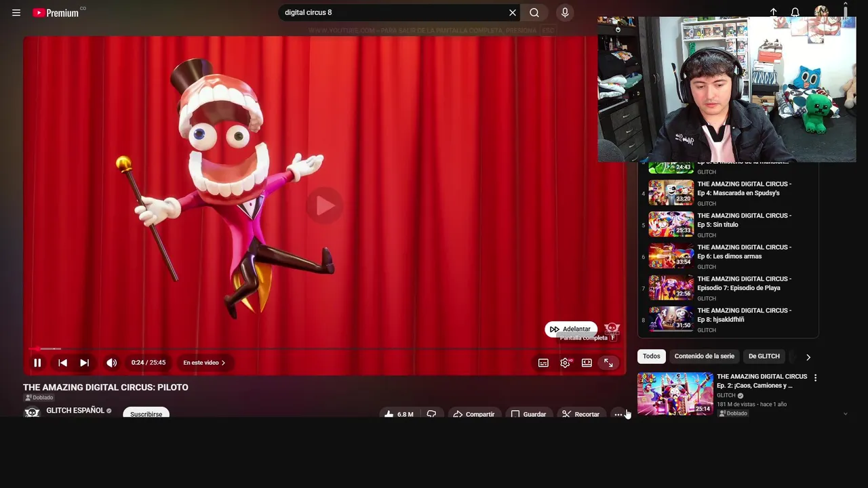Share the video via Compartir
The height and width of the screenshot is (488, 868).
pyautogui.click(x=473, y=413)
